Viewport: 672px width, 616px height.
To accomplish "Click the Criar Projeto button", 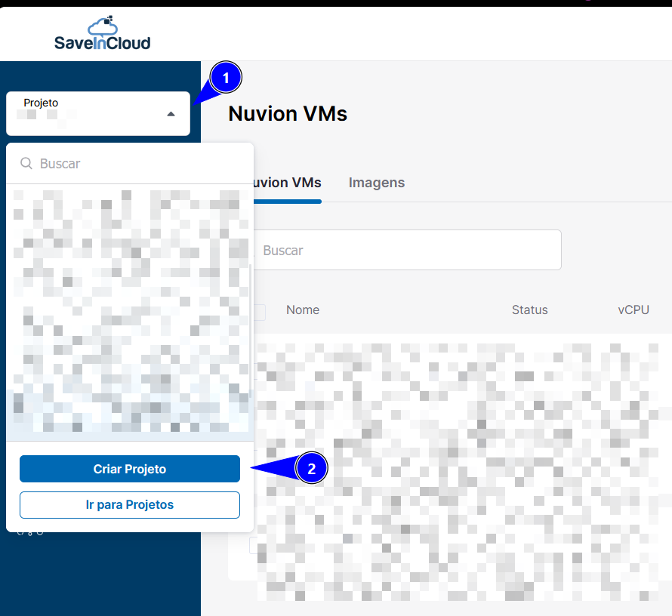I will coord(130,469).
